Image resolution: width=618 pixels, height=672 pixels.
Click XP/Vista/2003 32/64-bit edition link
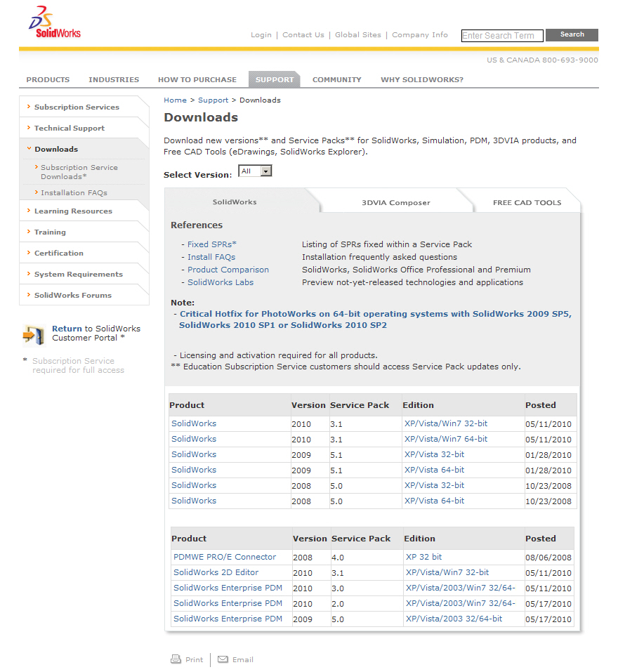(454, 619)
